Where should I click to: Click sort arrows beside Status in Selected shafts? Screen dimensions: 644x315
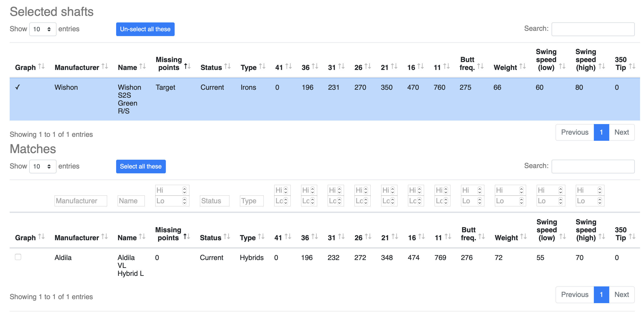pos(227,66)
